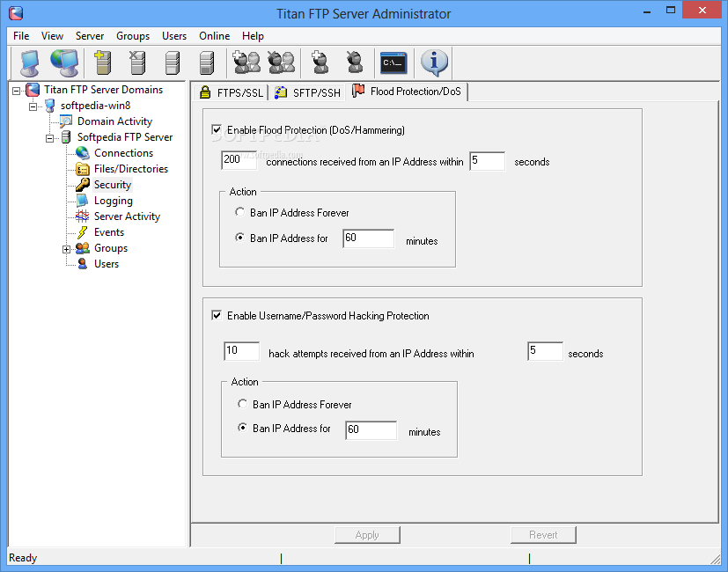Select Logging label in the tree
The width and height of the screenshot is (728, 572).
[114, 201]
